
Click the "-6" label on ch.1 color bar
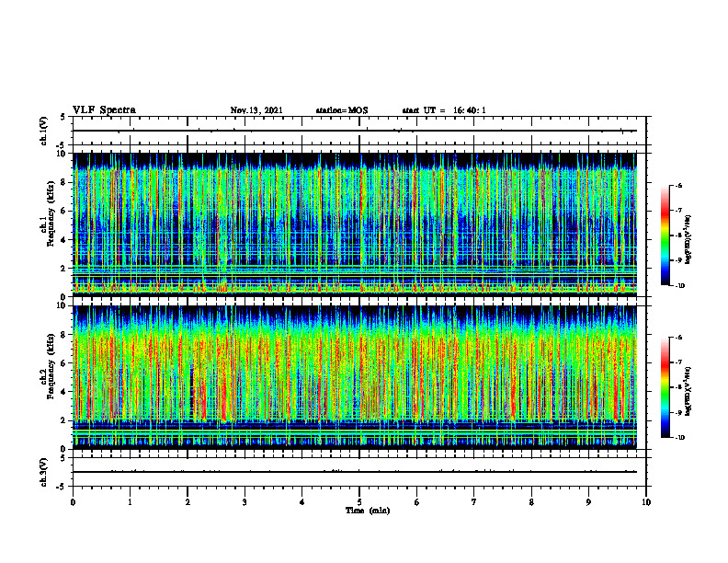677,185
